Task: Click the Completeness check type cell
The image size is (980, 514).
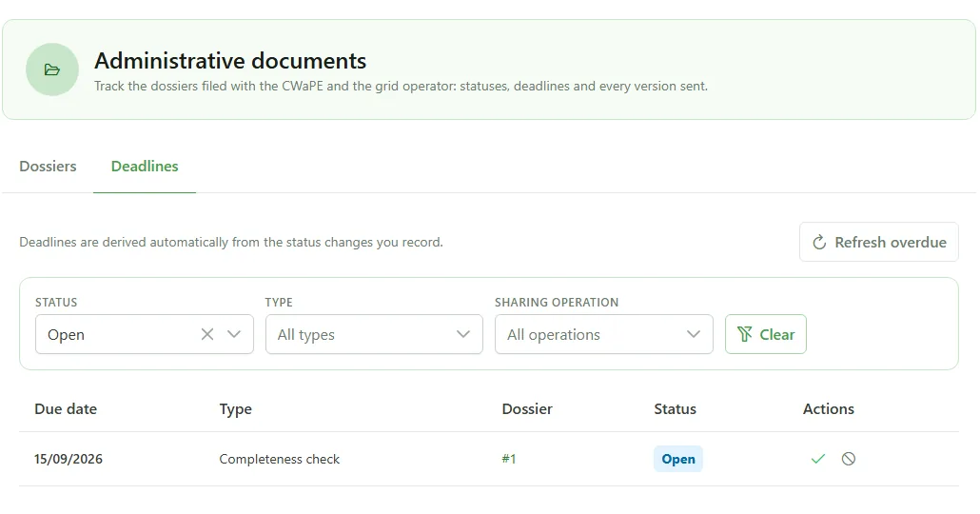Action: click(280, 459)
